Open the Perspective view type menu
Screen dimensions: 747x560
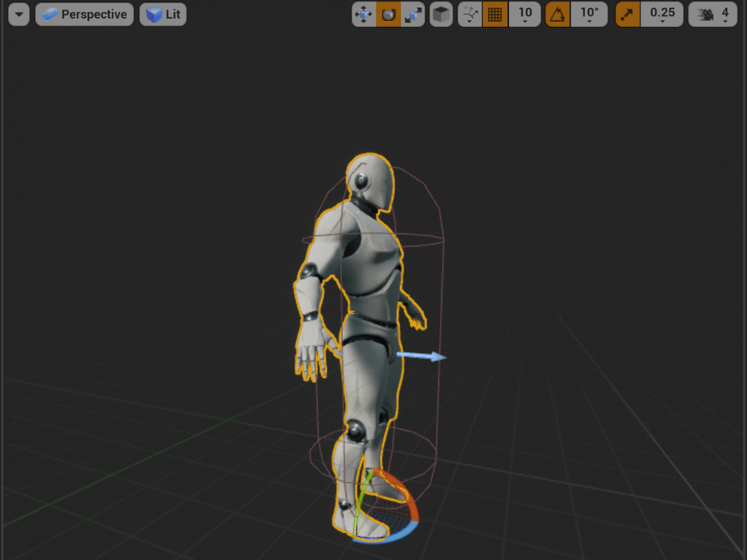coord(85,15)
